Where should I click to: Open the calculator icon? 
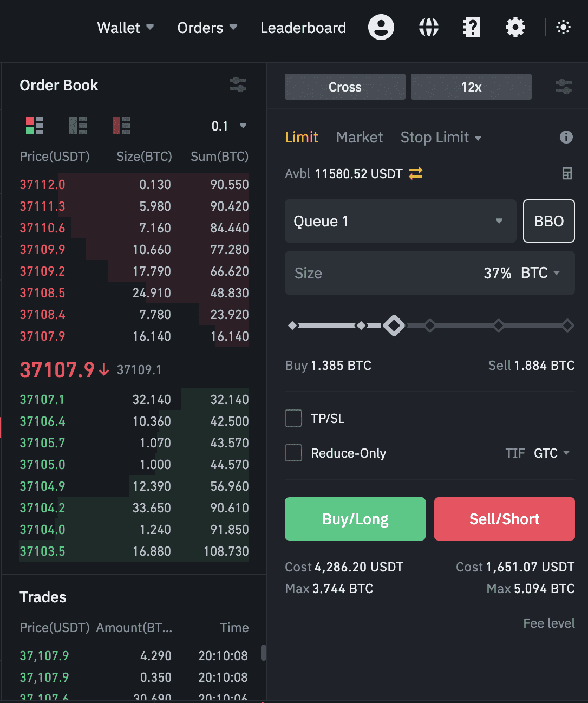point(567,173)
